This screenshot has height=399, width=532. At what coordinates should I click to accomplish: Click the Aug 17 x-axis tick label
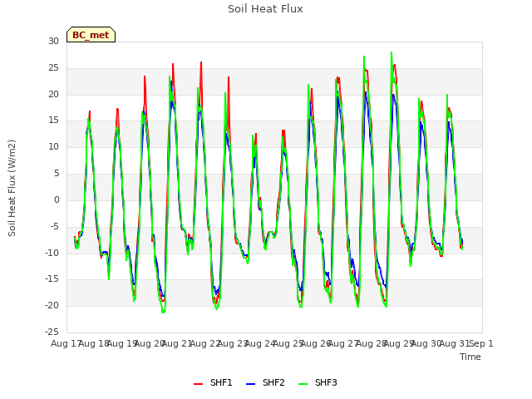(65, 343)
